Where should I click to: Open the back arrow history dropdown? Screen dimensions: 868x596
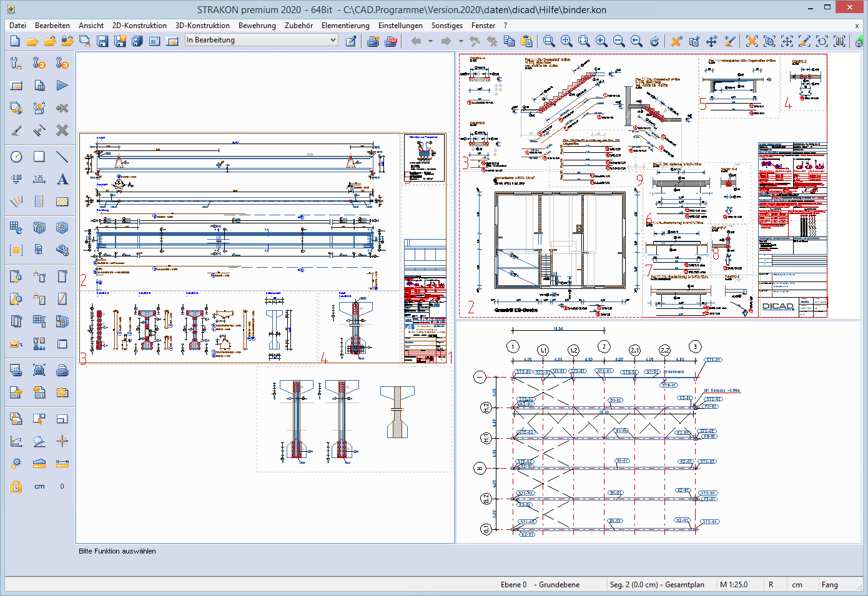tap(430, 41)
